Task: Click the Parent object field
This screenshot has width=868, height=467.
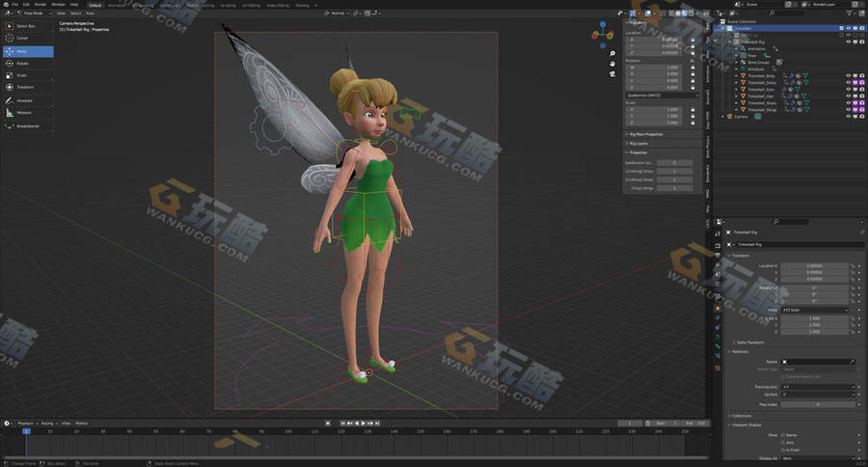Action: [818, 362]
